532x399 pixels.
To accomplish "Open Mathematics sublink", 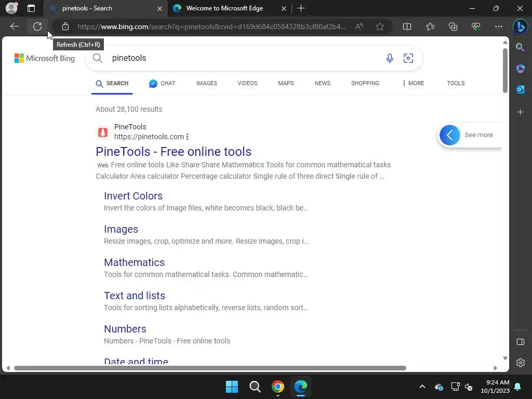I will [x=134, y=262].
